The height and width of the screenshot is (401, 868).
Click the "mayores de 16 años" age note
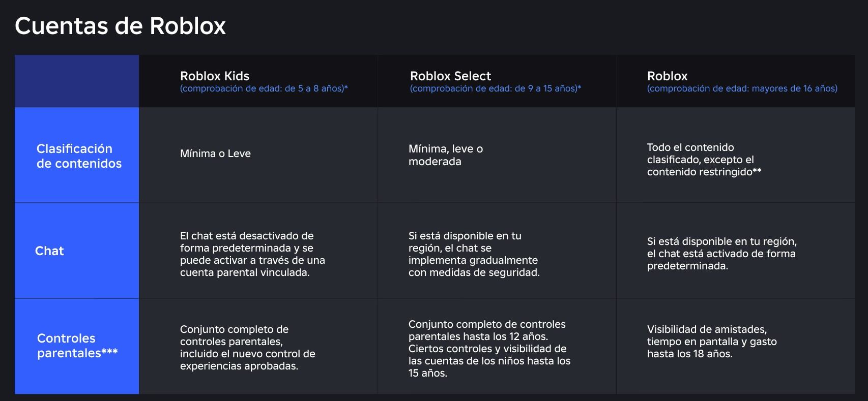(742, 89)
